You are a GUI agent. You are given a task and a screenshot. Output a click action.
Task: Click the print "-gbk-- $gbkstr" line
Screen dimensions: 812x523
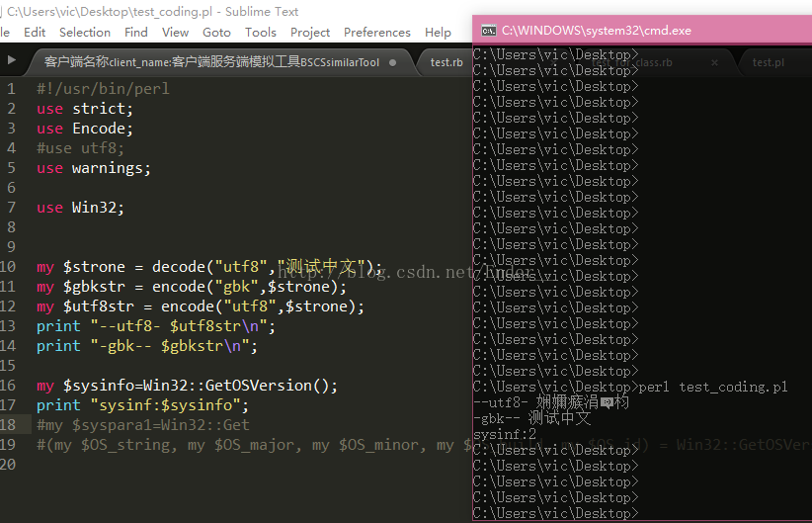(x=147, y=346)
